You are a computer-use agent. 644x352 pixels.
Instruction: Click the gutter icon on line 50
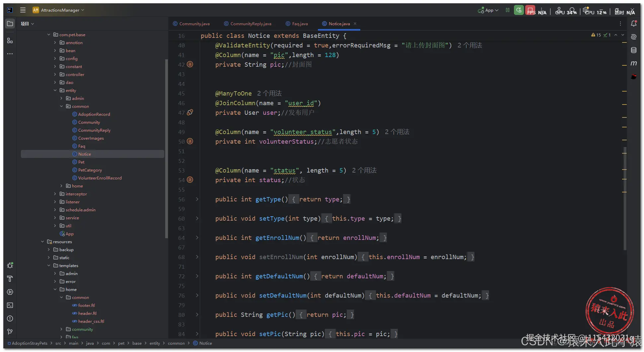190,141
